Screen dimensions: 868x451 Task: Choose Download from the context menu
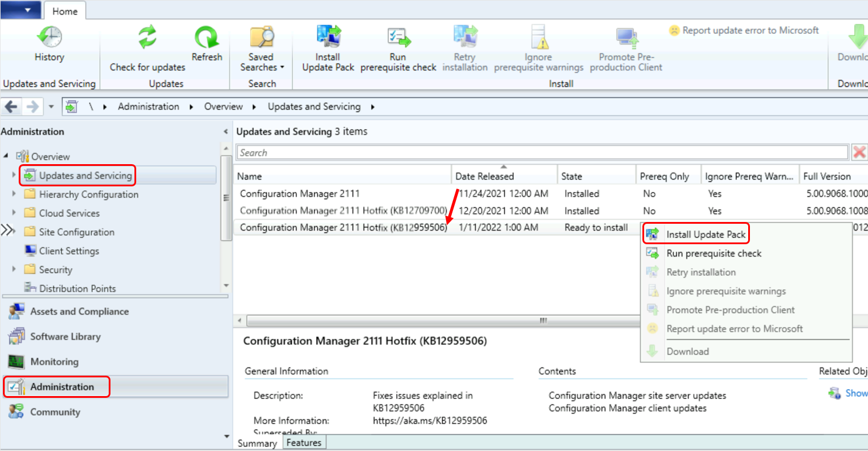tap(687, 351)
